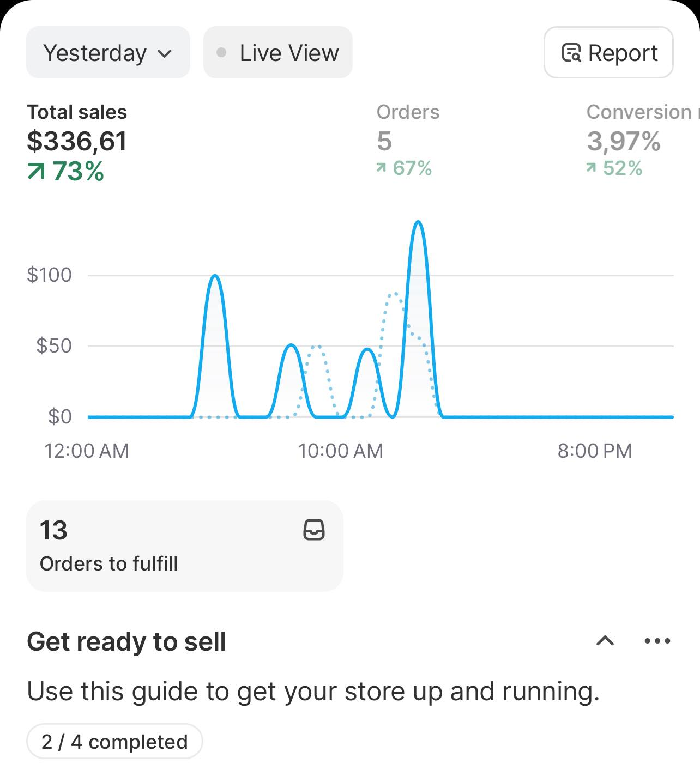Viewport: 700px width, 776px height.
Task: Open the 13 Orders to fulfill card
Action: (184, 545)
